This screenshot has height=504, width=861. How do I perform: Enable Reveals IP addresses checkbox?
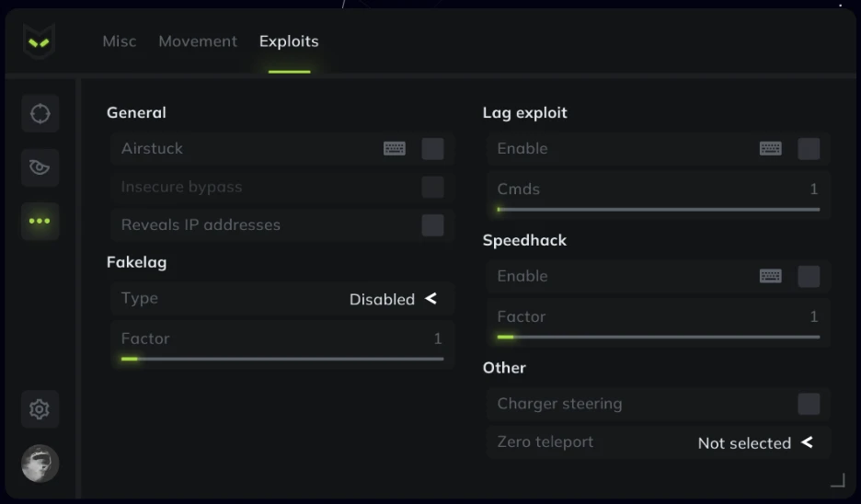[x=432, y=225]
